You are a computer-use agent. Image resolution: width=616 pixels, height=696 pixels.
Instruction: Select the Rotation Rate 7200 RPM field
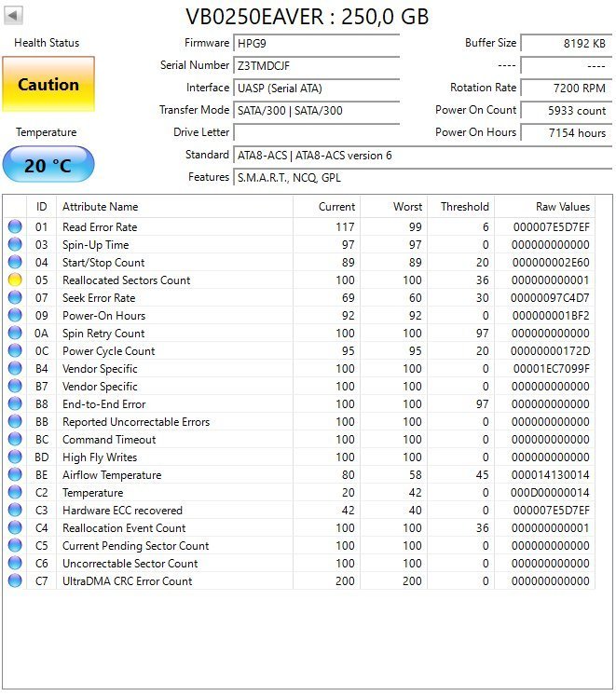[x=565, y=89]
